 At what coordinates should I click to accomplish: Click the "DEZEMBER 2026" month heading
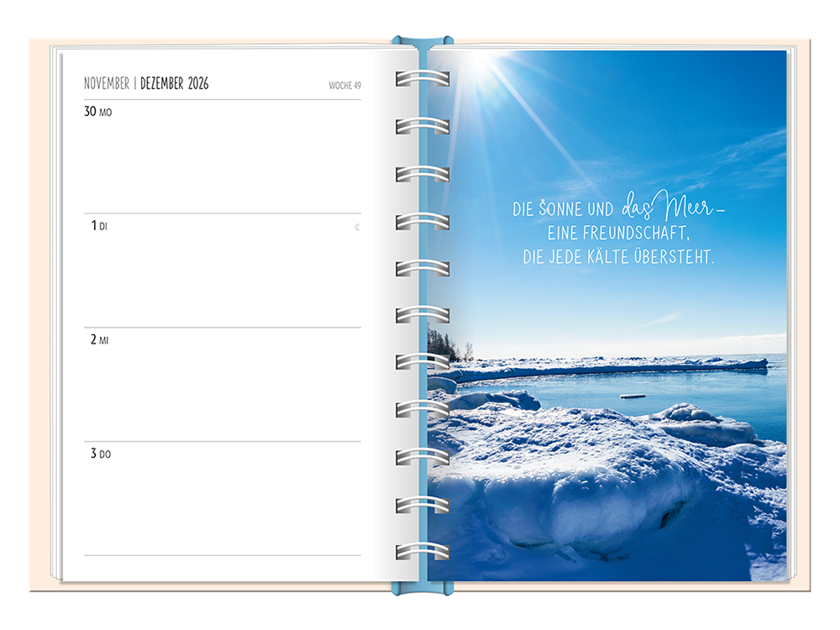(175, 84)
